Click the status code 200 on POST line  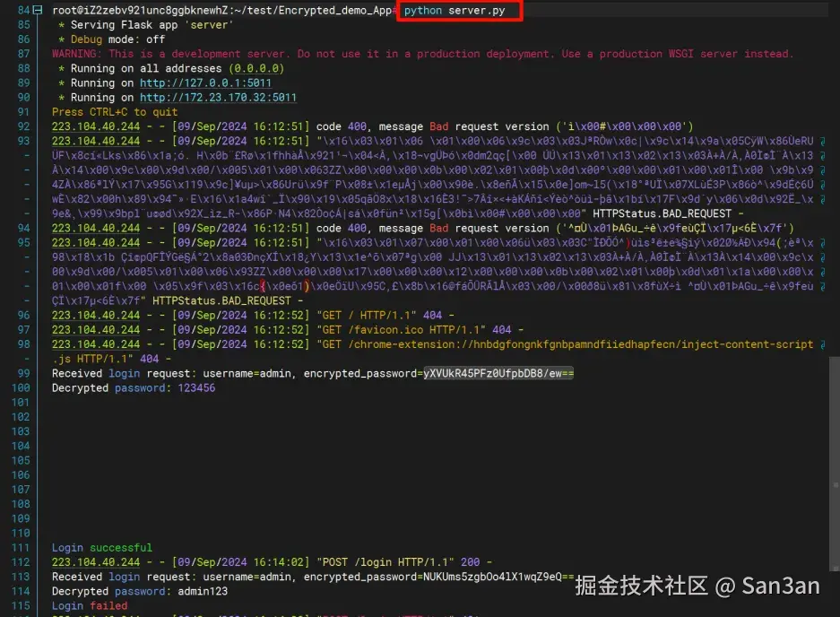pyautogui.click(x=470, y=562)
